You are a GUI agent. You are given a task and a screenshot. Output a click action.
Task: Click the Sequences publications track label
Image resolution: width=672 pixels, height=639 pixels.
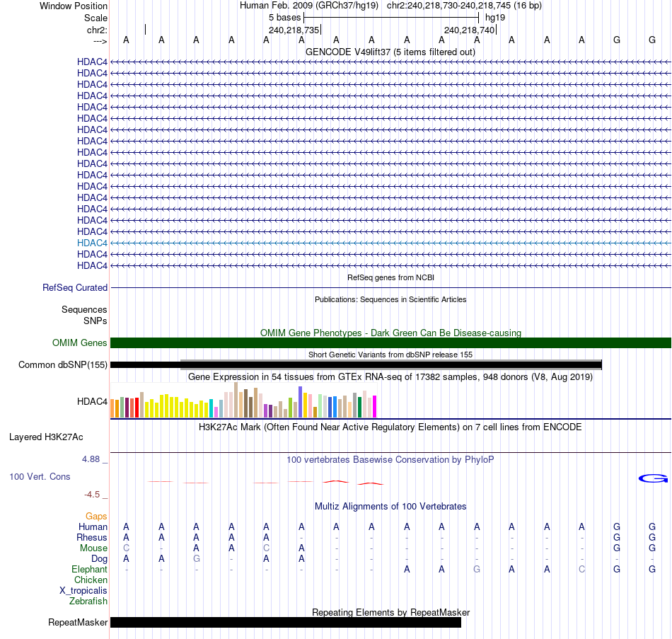pyautogui.click(x=84, y=310)
